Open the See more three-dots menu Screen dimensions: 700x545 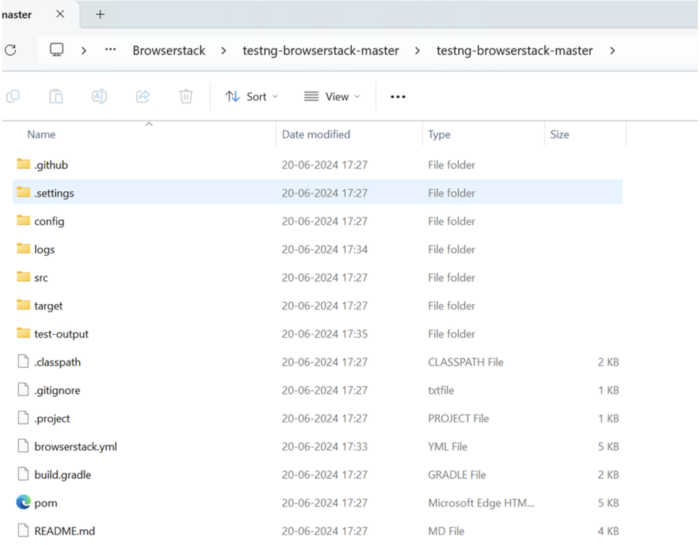click(398, 96)
